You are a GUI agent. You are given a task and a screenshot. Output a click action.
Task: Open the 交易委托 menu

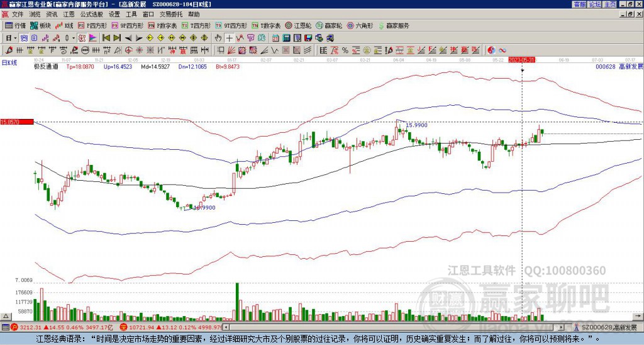[x=171, y=14]
